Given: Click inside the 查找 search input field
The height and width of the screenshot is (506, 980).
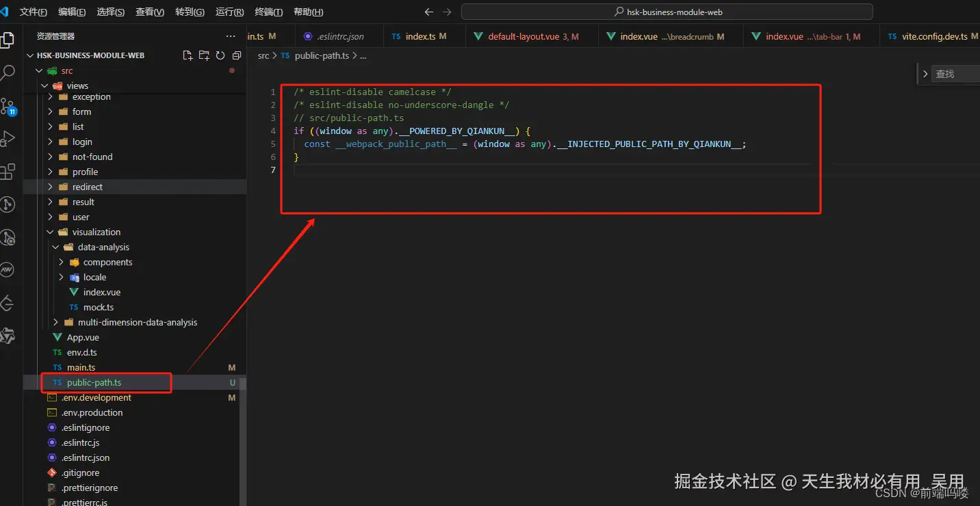Looking at the screenshot, I should (x=958, y=73).
